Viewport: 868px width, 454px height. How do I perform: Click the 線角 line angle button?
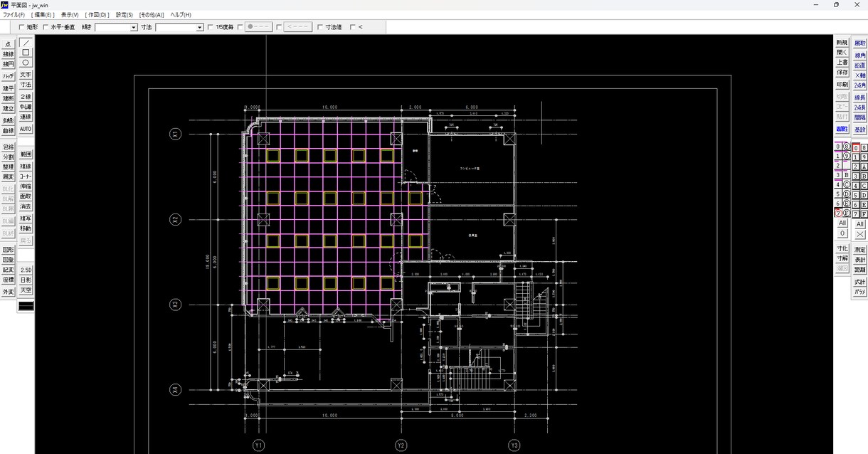[860, 55]
